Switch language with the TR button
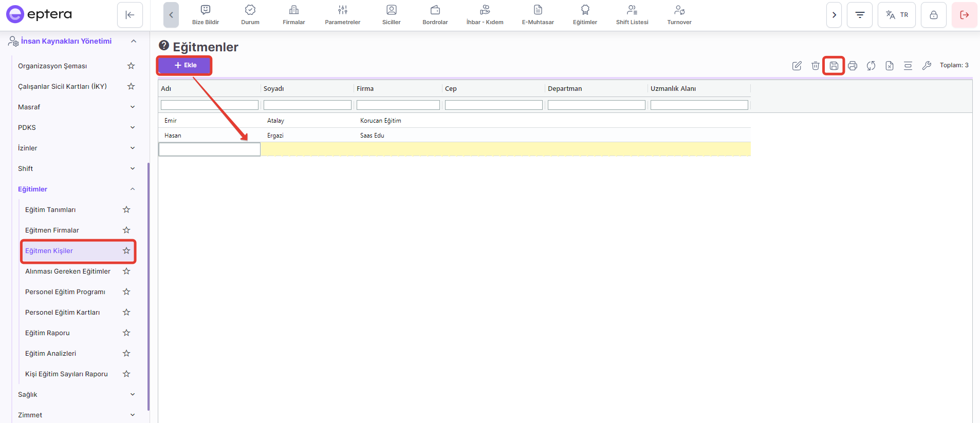 point(897,15)
